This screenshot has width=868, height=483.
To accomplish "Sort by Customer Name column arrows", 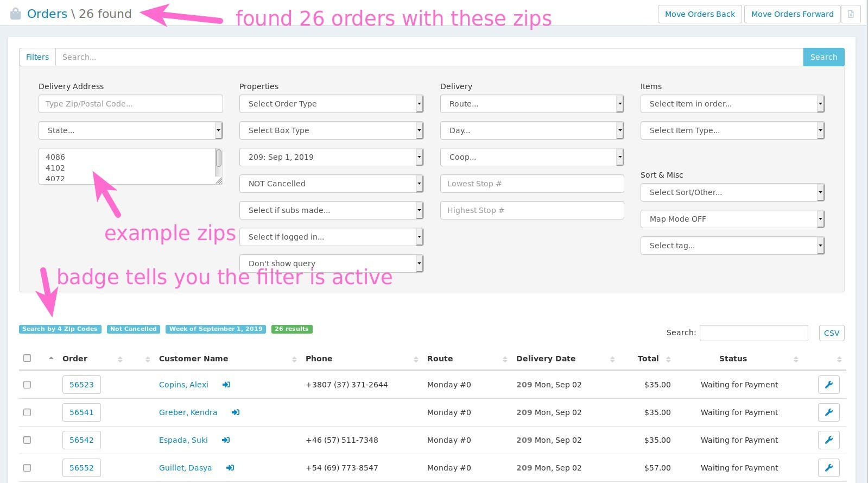I will [294, 359].
